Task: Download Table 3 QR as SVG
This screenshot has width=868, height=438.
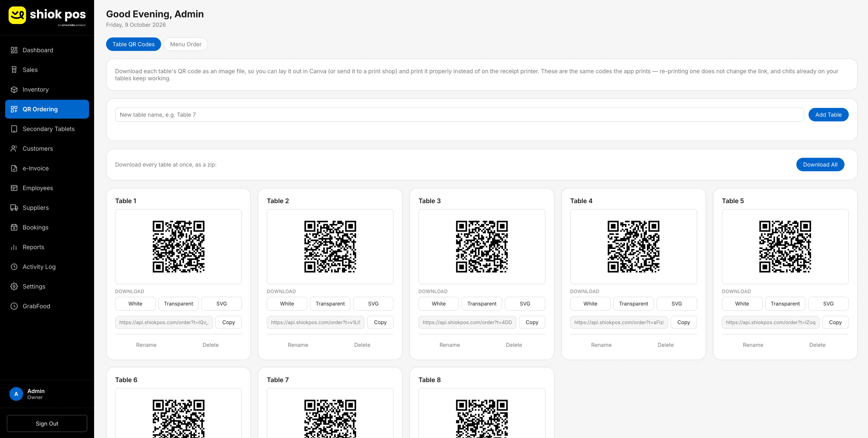Action: click(525, 304)
